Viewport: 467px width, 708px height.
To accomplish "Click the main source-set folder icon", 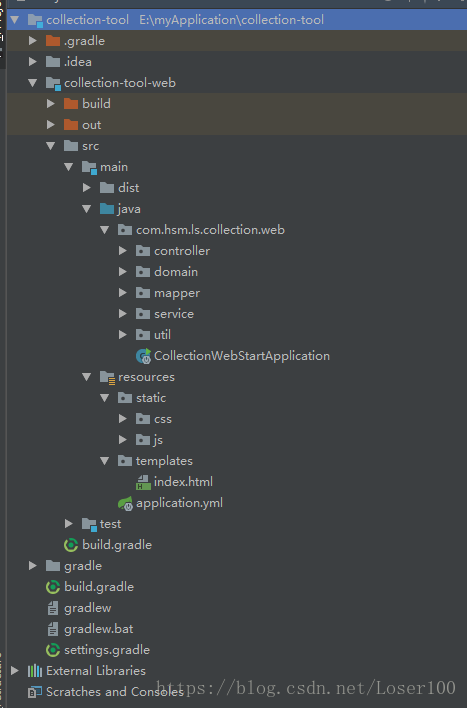I will coord(89,168).
